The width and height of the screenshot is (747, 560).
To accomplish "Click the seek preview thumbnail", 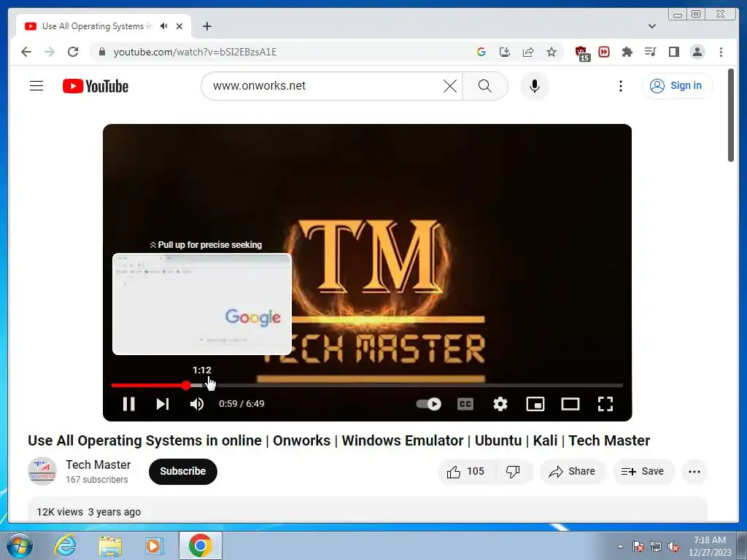I will [202, 304].
